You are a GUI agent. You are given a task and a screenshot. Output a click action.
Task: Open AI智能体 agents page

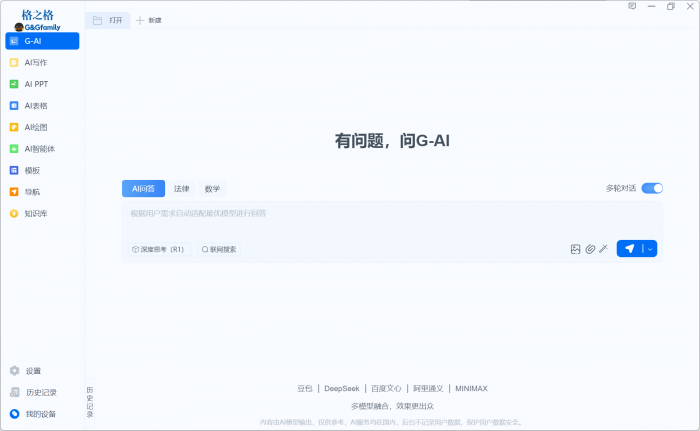tap(38, 149)
